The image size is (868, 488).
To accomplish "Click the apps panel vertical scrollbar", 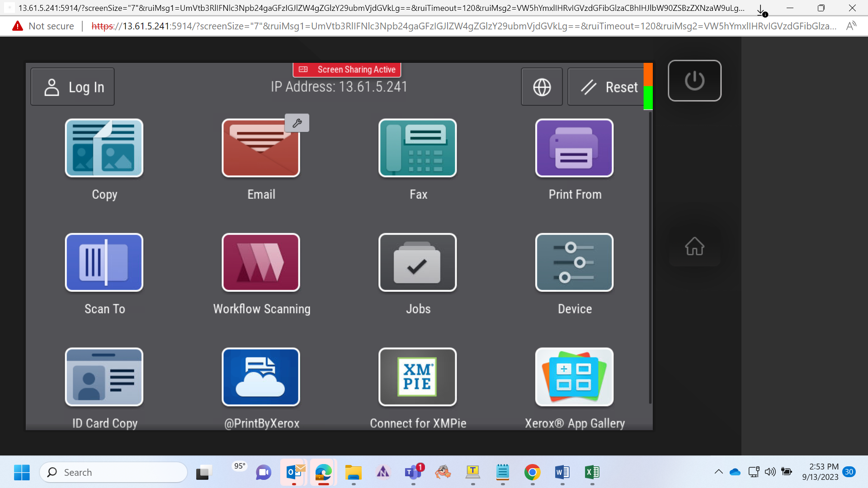I will point(651,258).
